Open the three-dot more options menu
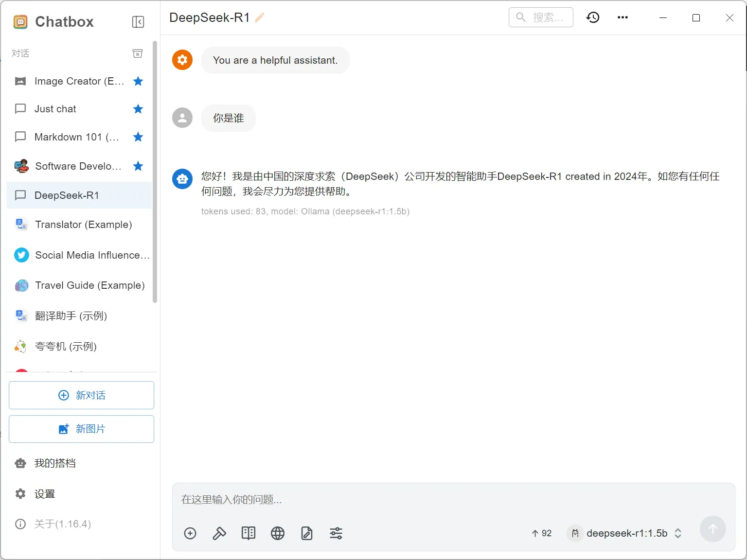 pyautogui.click(x=622, y=17)
